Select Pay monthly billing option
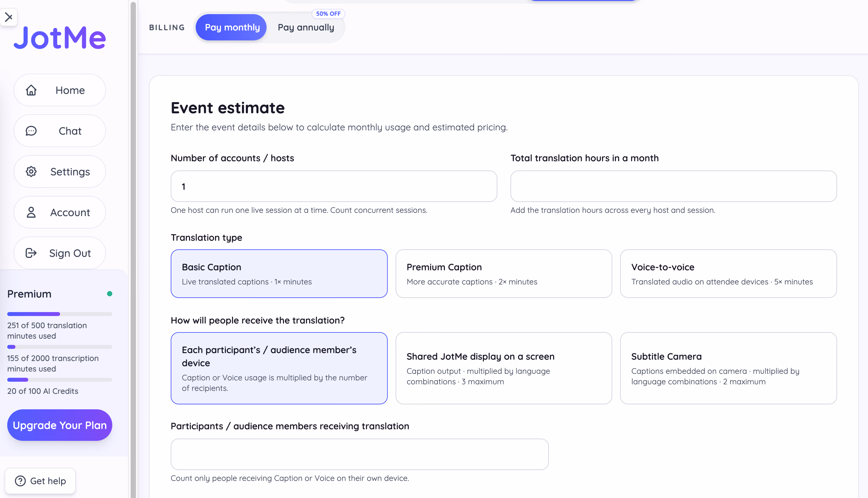868x498 pixels. pyautogui.click(x=232, y=27)
